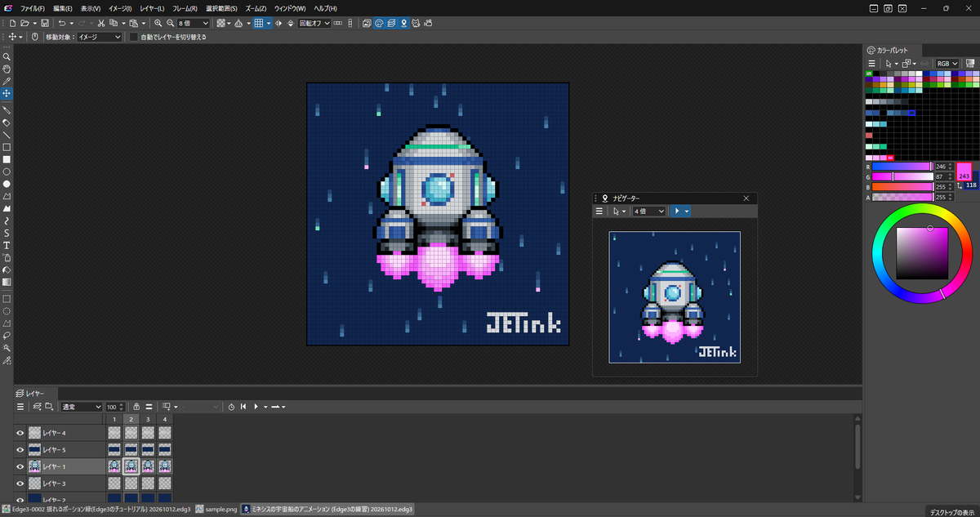Expand the undo history arrow
This screenshot has height=517, width=980.
tap(71, 23)
